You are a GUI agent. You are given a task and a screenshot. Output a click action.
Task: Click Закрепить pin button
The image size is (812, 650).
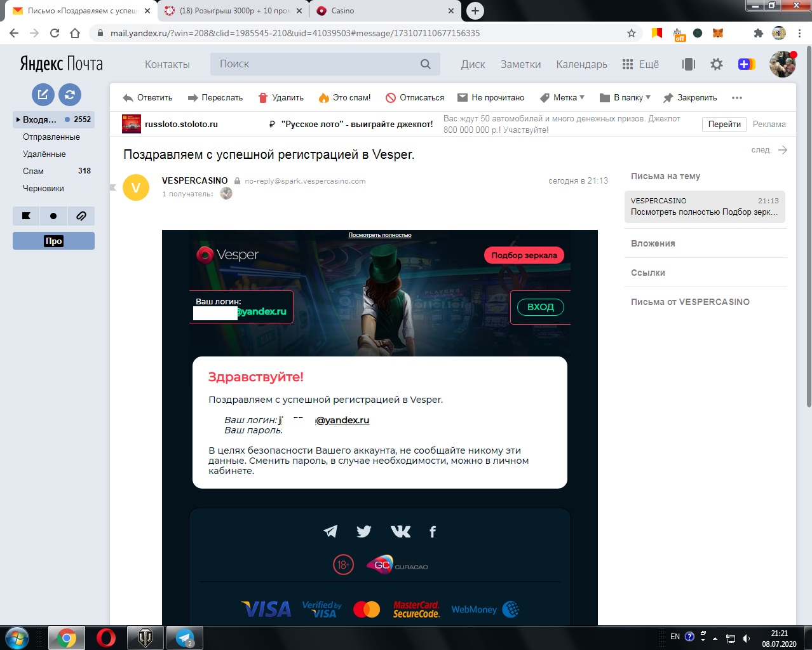point(690,98)
